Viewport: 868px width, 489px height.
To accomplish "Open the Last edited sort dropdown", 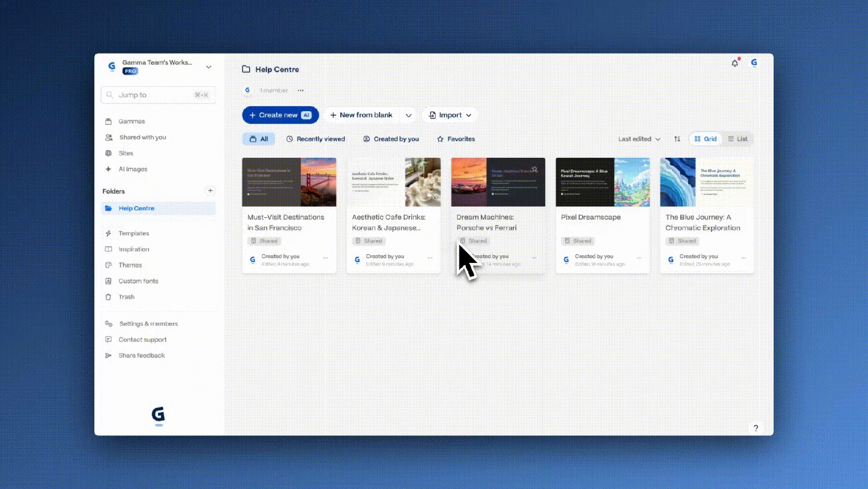I will pos(639,139).
